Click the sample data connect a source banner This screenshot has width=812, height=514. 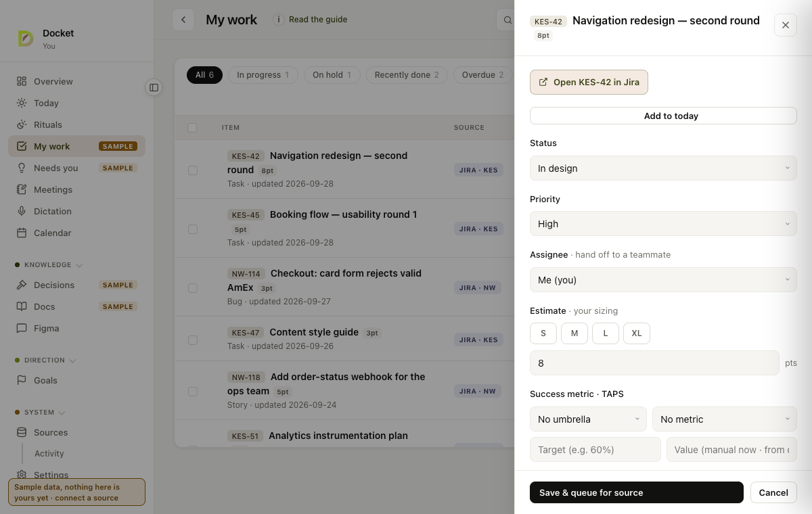76,492
